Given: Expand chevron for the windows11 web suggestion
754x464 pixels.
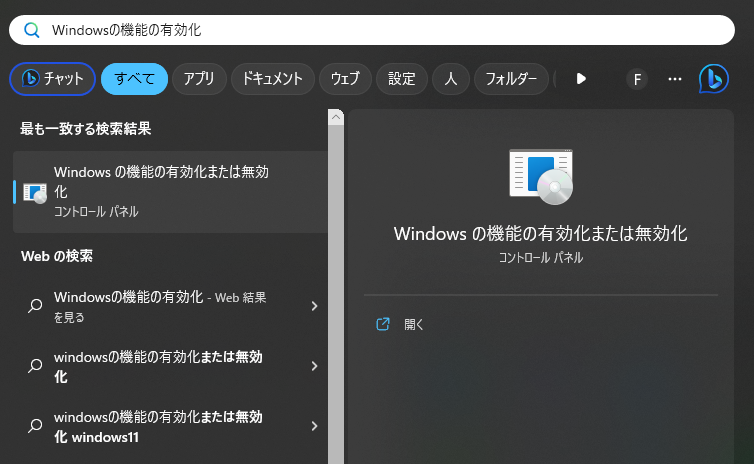Looking at the screenshot, I should [314, 426].
